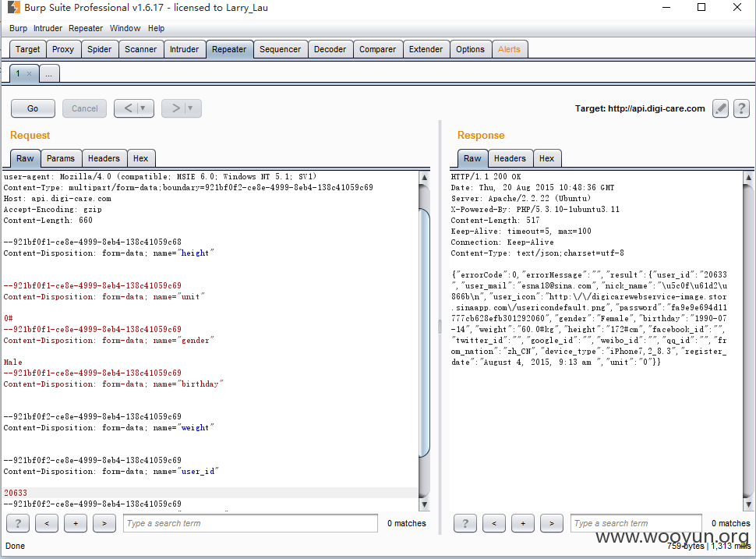Image resolution: width=756 pixels, height=559 pixels.
Task: Jump to previous match in request search
Action: pos(47,523)
